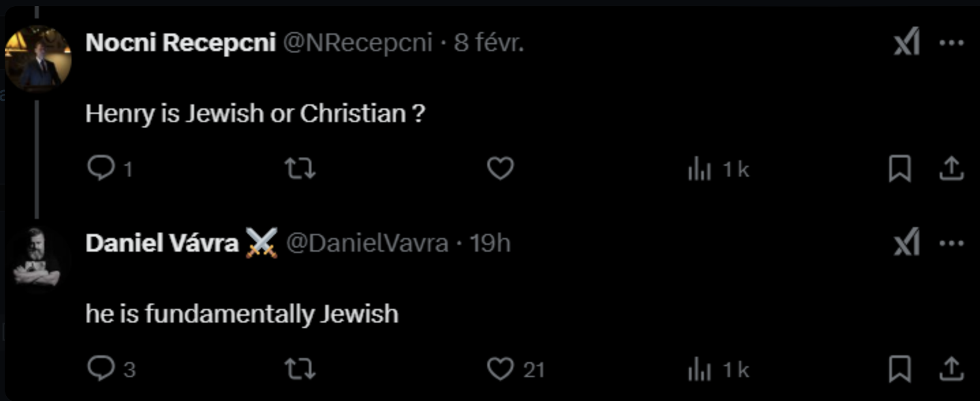Open more options for Daniel Vávra's tweet

(x=951, y=243)
